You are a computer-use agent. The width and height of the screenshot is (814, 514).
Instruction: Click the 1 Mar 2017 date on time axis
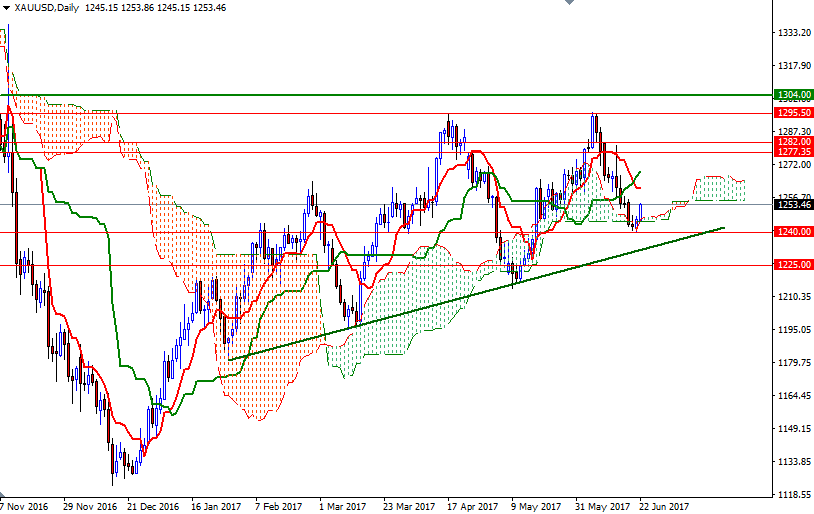pos(344,506)
